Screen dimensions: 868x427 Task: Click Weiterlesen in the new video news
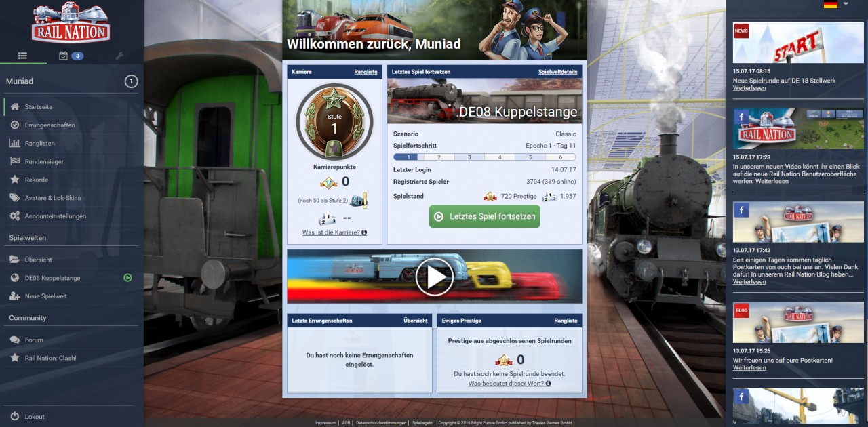click(772, 182)
